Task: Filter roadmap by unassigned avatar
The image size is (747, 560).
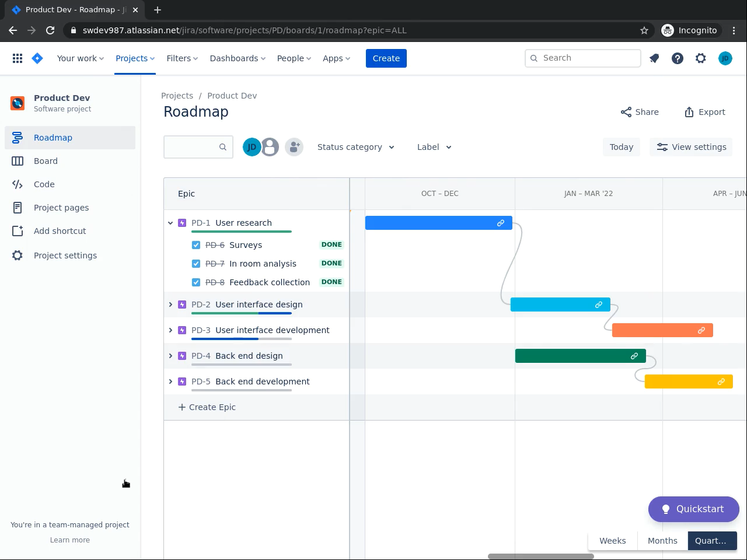Action: [270, 147]
